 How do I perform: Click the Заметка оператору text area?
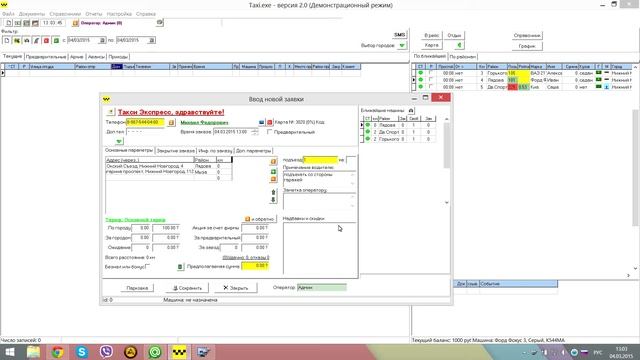click(319, 201)
